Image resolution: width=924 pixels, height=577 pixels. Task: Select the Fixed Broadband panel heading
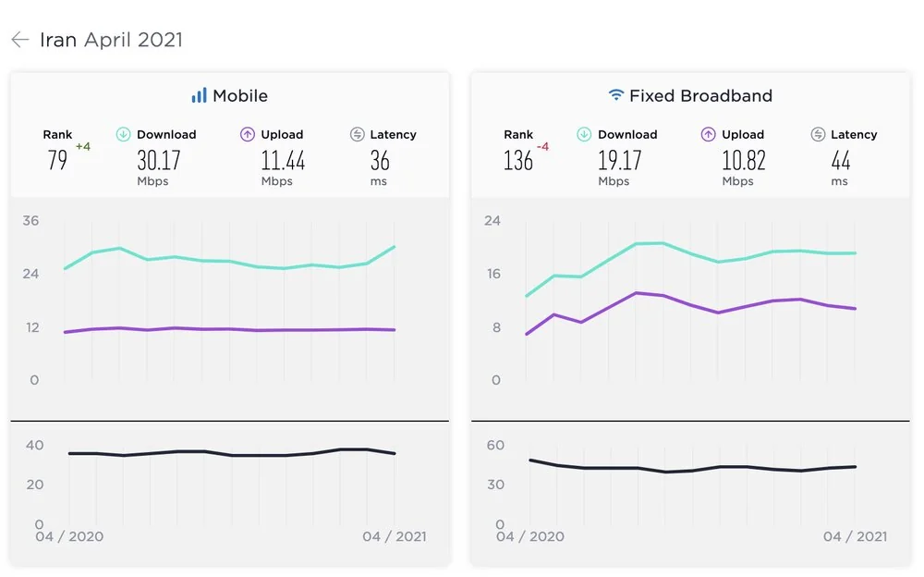click(x=700, y=95)
